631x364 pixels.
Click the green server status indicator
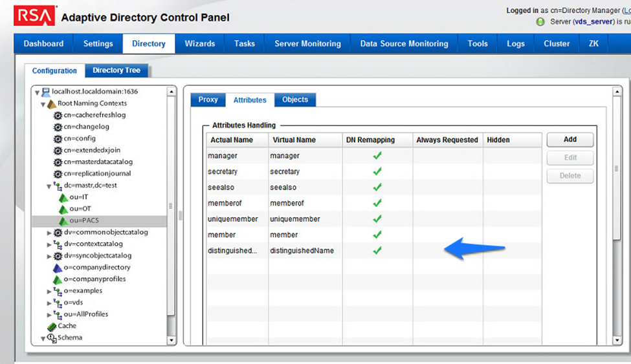pyautogui.click(x=540, y=22)
